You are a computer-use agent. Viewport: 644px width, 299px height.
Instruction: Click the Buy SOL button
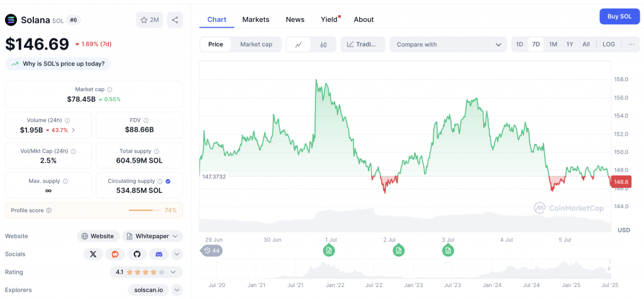pos(619,16)
